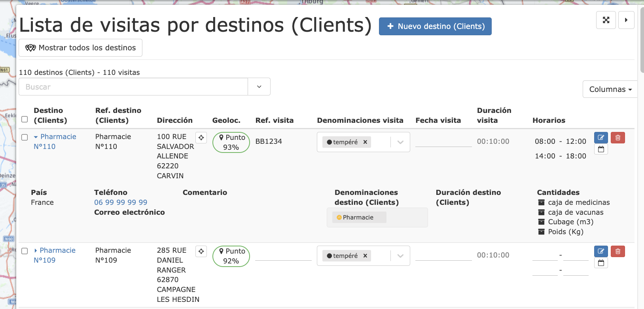This screenshot has height=309, width=644.
Task: Click Mostrar todos los destinos button
Action: click(x=80, y=48)
